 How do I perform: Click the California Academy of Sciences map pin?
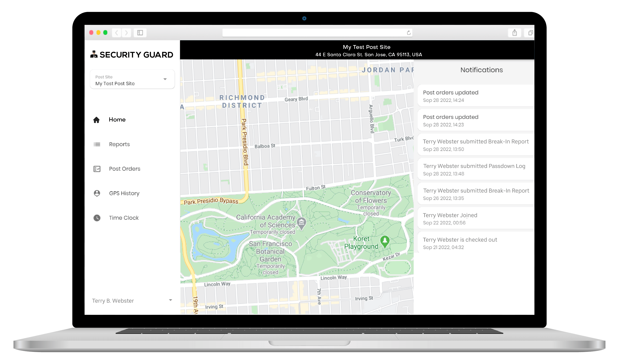pos(301,223)
